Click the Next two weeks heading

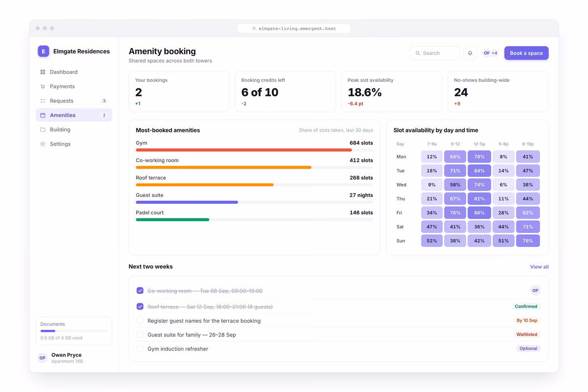pos(150,267)
